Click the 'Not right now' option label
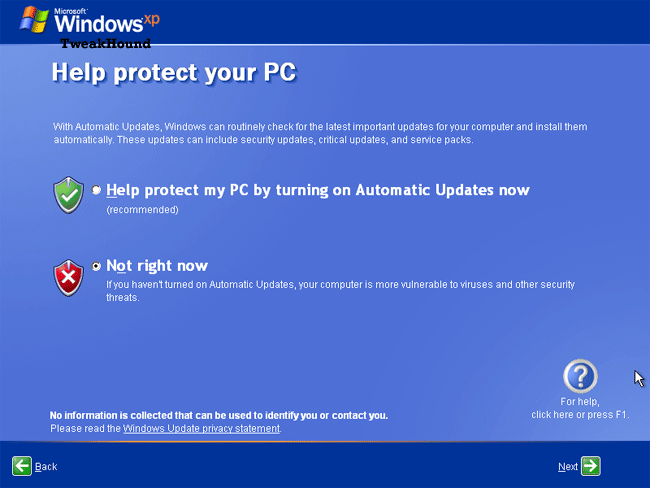Screen dimensions: 650x488 click(157, 266)
